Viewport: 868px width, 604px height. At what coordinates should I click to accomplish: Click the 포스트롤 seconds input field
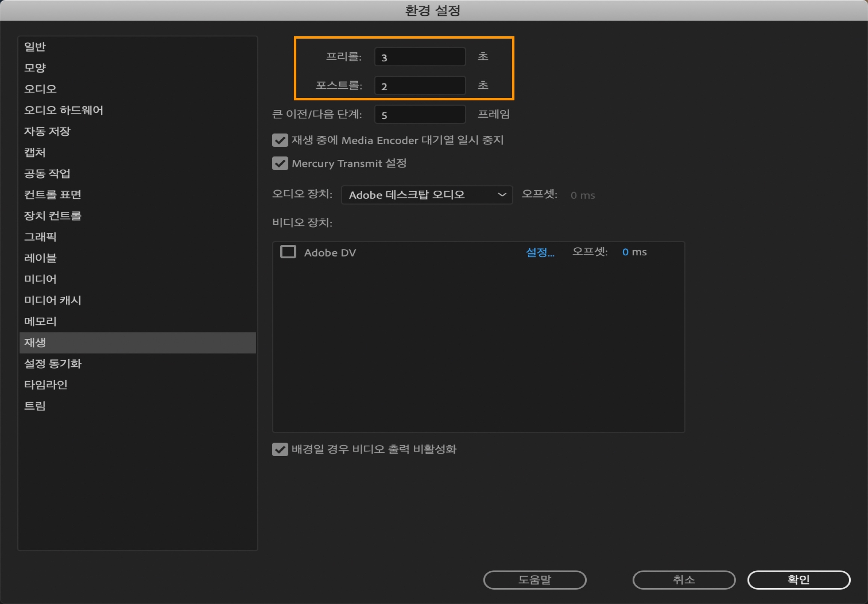coord(420,86)
